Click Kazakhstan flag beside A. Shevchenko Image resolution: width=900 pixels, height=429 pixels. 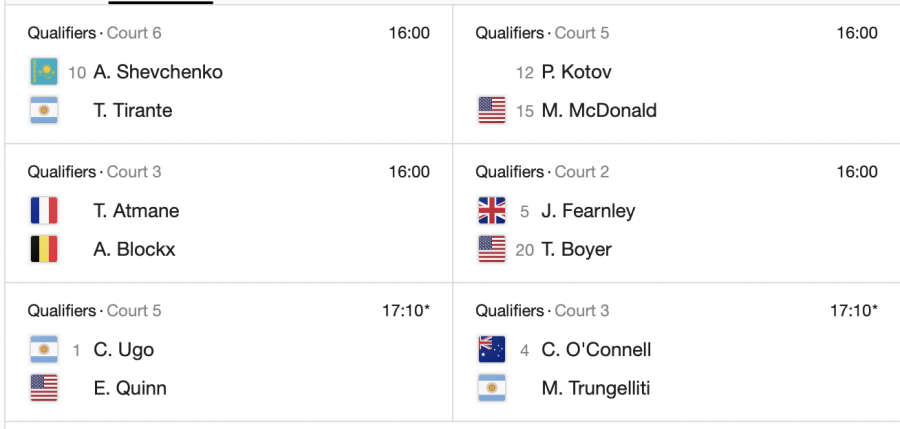(44, 72)
